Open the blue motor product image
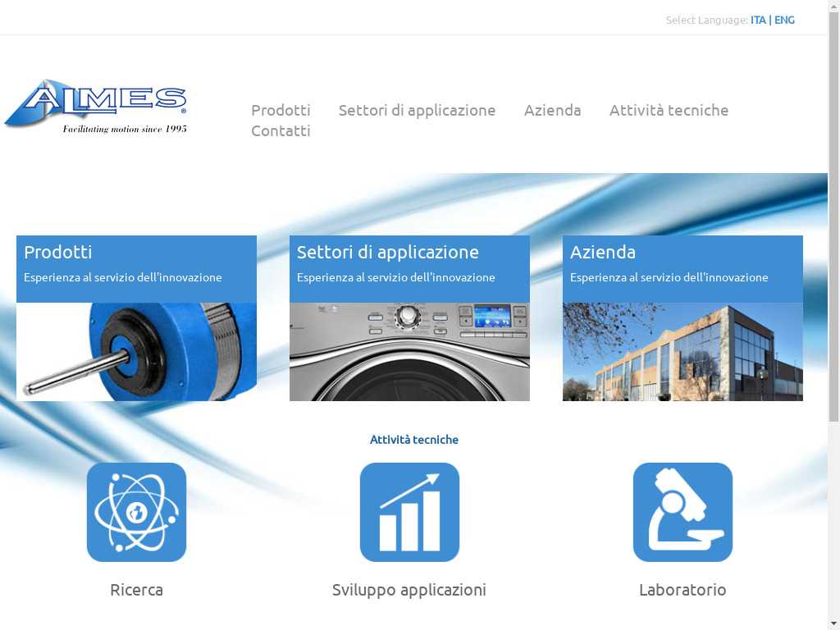The width and height of the screenshot is (840, 630). pos(136,352)
